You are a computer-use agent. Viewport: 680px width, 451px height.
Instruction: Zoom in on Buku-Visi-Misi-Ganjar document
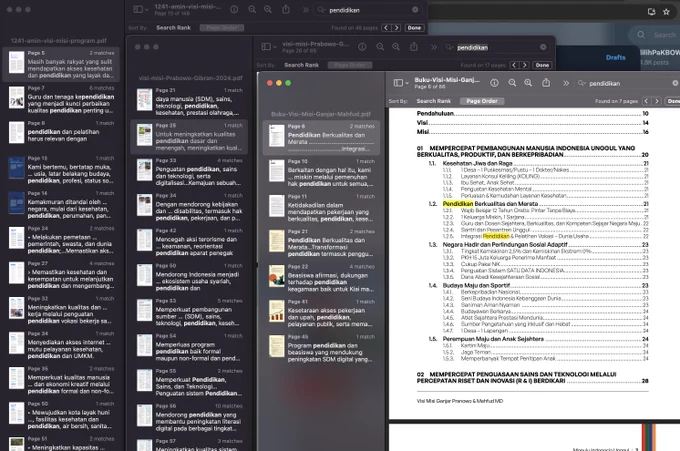pos(528,83)
